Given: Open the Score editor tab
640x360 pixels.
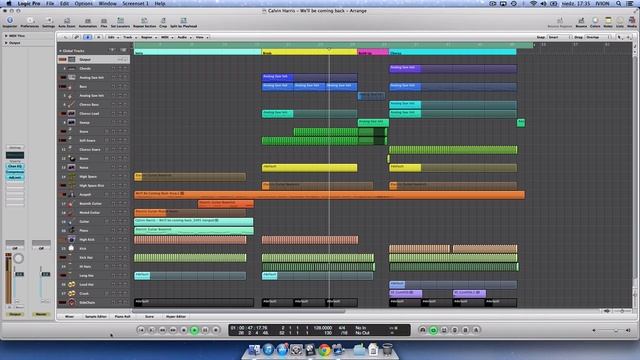Looking at the screenshot, I should pyautogui.click(x=149, y=316).
